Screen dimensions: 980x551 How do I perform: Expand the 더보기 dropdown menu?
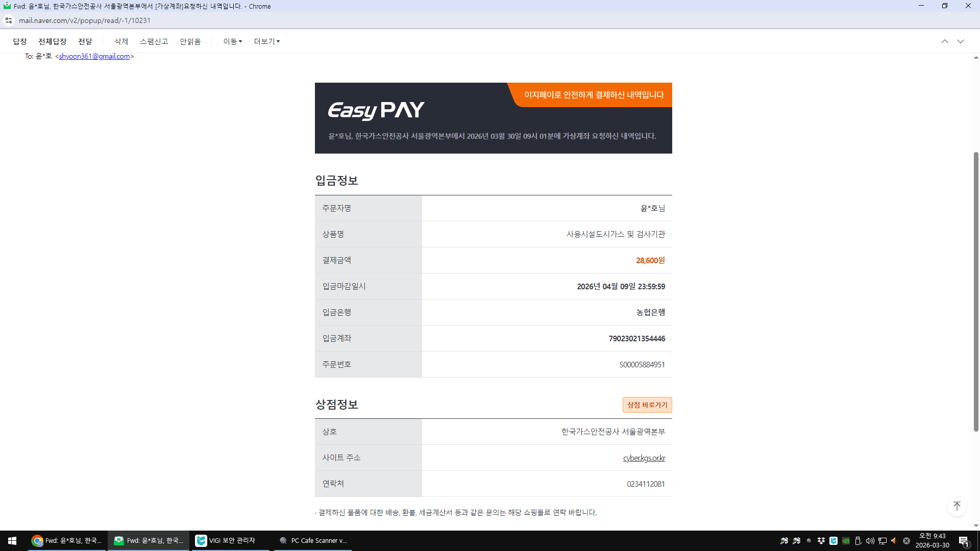pyautogui.click(x=266, y=41)
